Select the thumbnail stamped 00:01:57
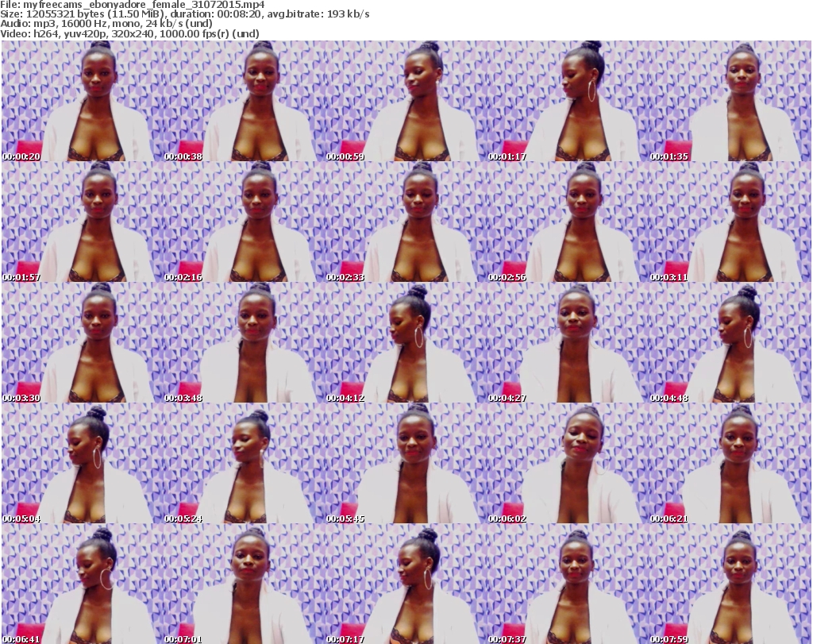This screenshot has height=644, width=813. tap(83, 222)
